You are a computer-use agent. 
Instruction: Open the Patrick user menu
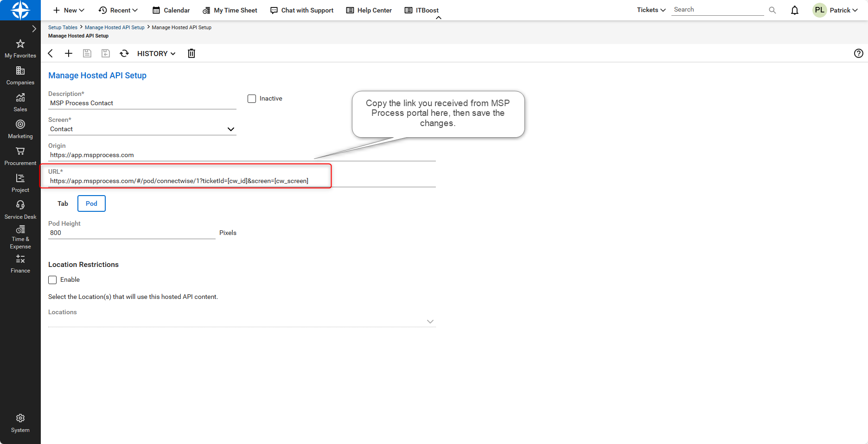[844, 10]
